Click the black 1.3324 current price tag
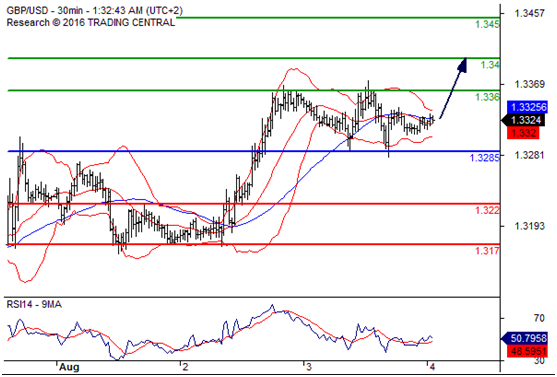Viewport: 557px width, 377px height. tap(523, 120)
